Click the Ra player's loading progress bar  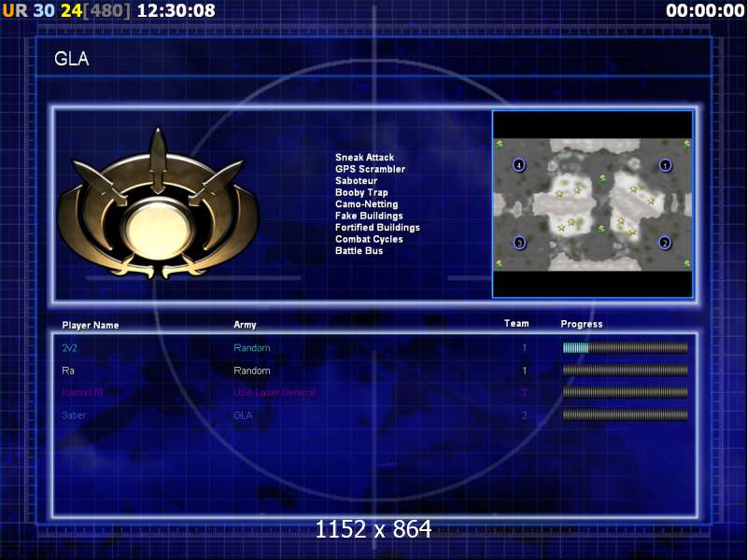625,370
